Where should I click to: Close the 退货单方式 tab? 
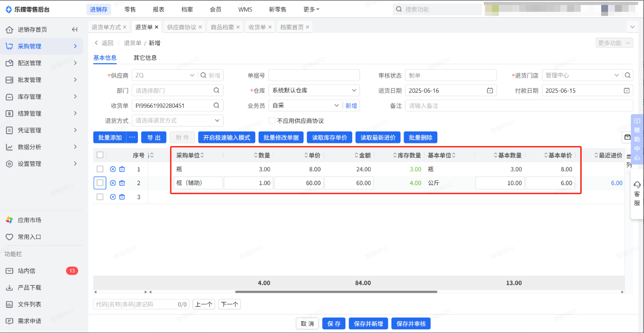[x=125, y=27]
